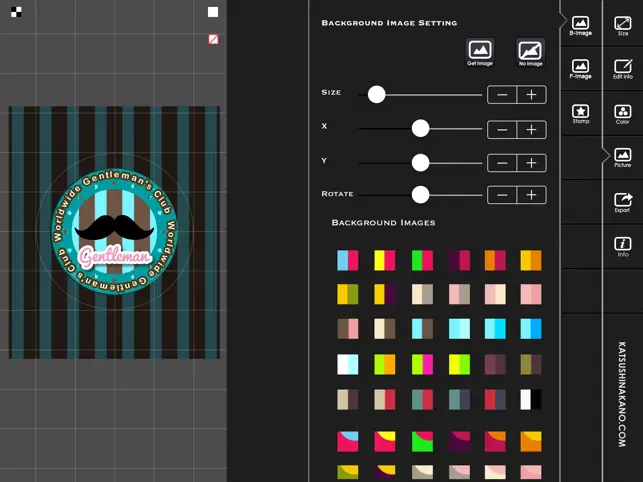Click the Size slider handle
The width and height of the screenshot is (643, 482).
click(x=376, y=95)
